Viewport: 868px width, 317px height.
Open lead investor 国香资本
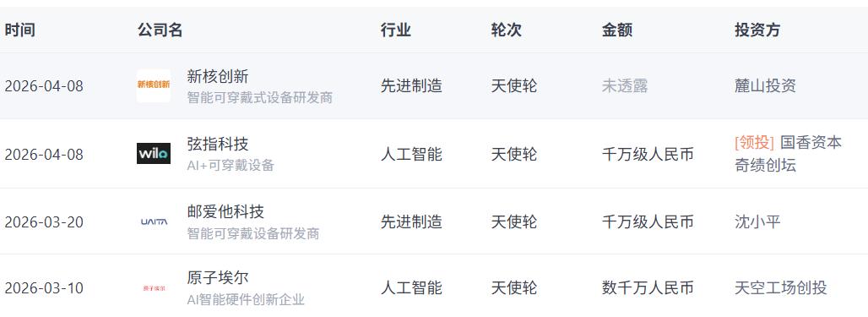811,143
